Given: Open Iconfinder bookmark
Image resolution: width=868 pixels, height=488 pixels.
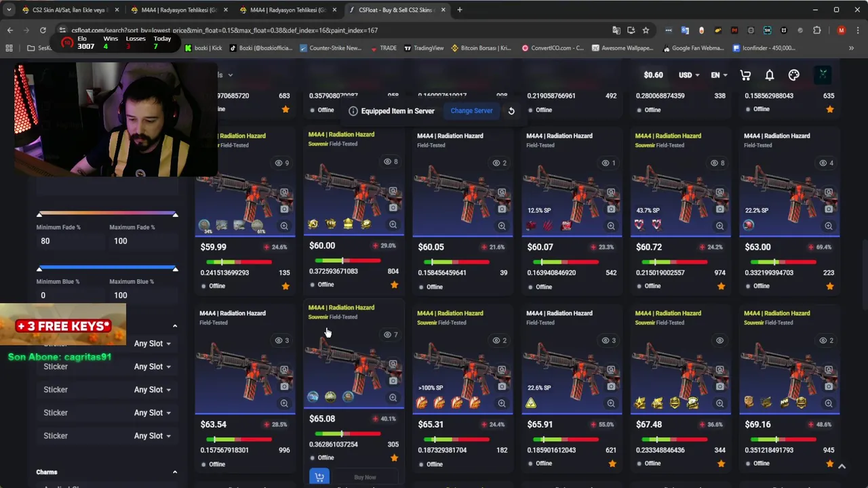Looking at the screenshot, I should [764, 48].
